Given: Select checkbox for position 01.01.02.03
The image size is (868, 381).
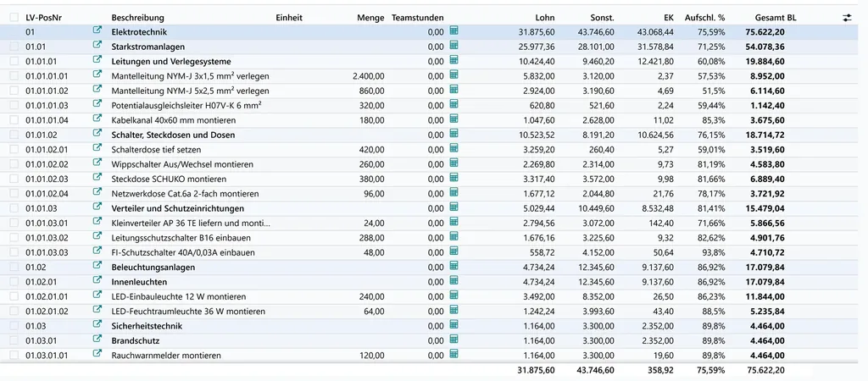Looking at the screenshot, I should click(14, 179).
